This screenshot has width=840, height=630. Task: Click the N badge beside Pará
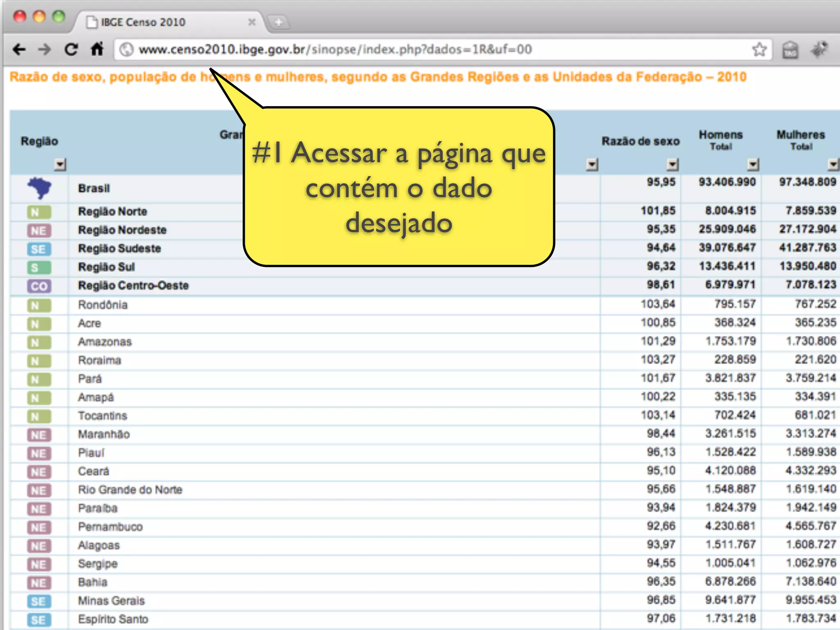pos(39,379)
